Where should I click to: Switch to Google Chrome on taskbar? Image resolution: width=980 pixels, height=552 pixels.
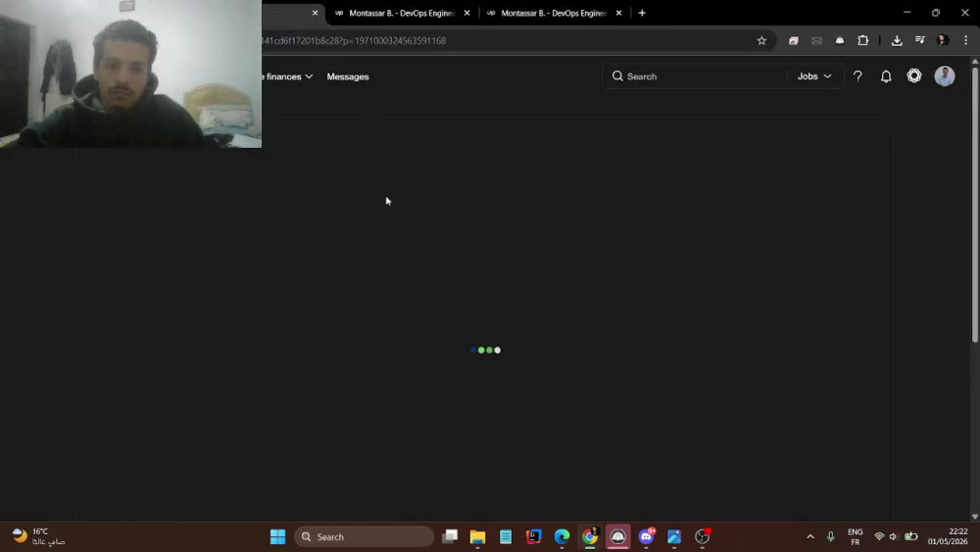click(590, 536)
